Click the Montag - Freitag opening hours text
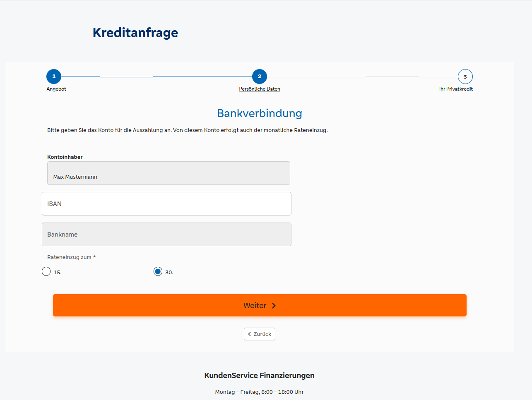Screen dimensions: 532x400 259,392
